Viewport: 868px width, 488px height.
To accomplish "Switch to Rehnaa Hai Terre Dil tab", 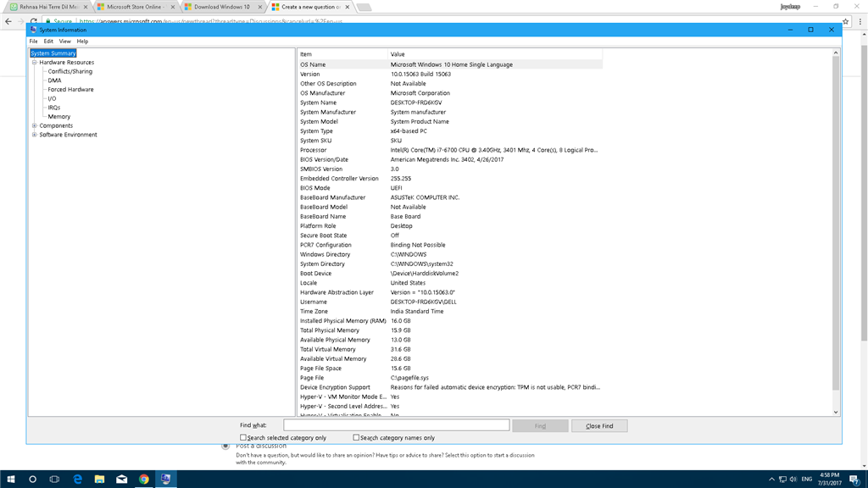I will 48,7.
